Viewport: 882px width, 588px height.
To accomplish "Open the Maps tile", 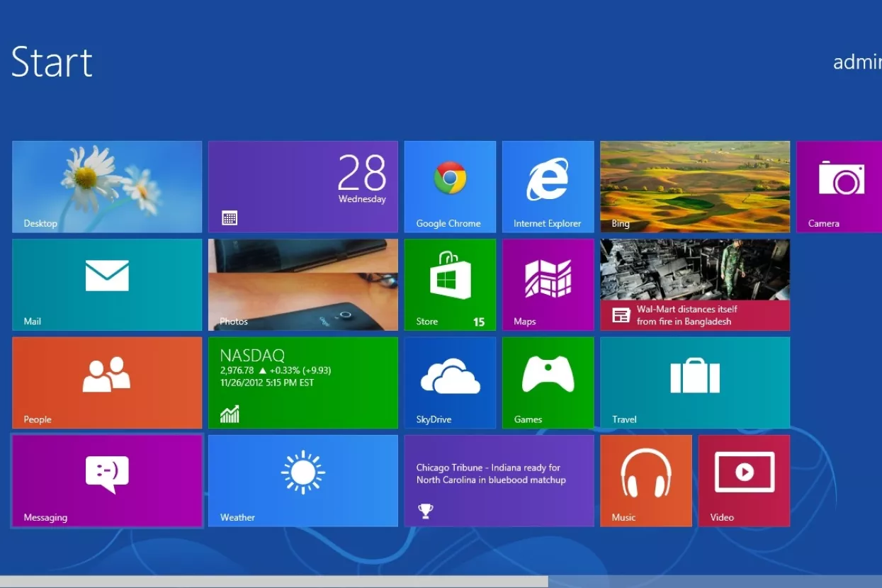I will click(548, 285).
